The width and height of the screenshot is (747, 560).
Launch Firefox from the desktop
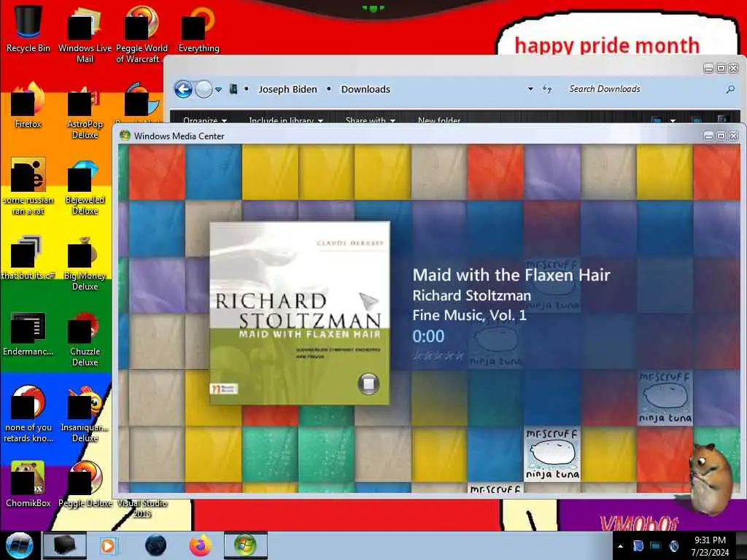[x=28, y=105]
